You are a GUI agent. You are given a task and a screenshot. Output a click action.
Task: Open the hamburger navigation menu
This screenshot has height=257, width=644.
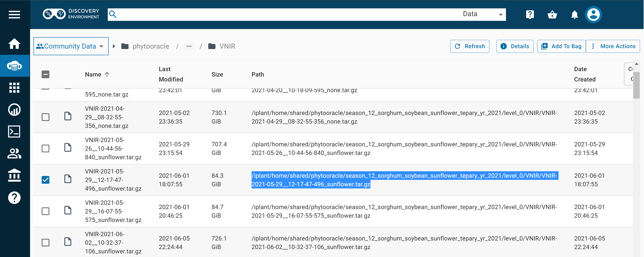[14, 15]
